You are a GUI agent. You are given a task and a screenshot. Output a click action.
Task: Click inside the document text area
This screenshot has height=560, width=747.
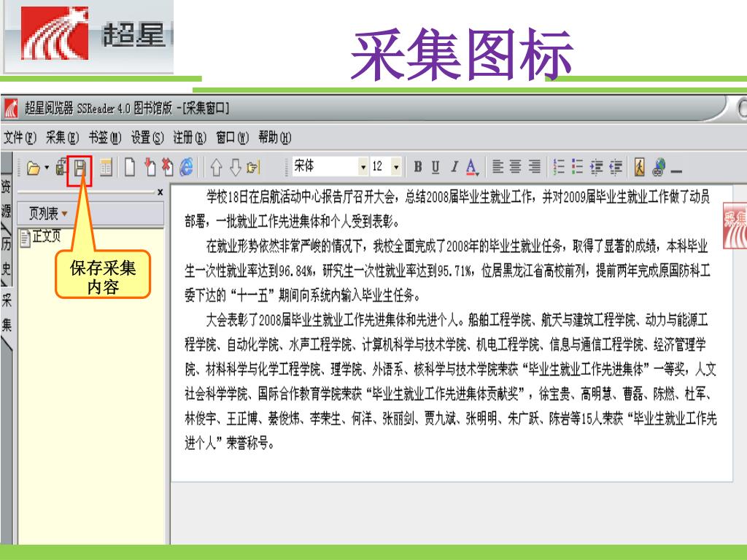point(451,332)
